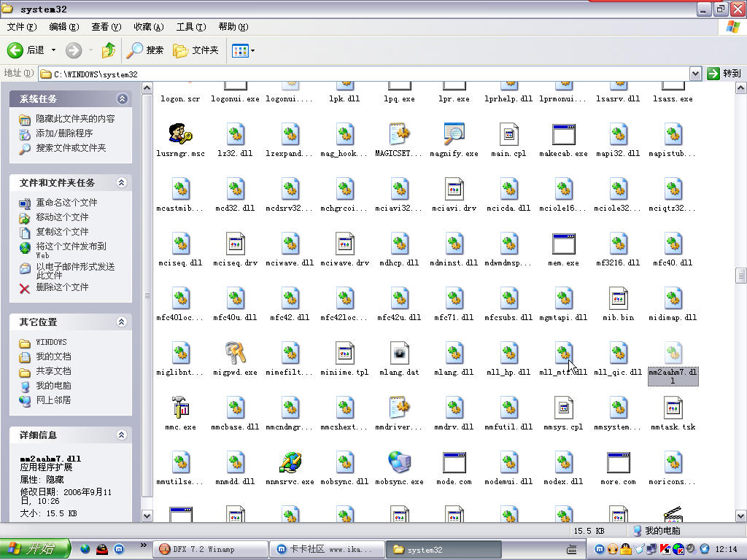Click the Windows Start (开始) button
Viewport: 747px width, 560px height.
coord(35,549)
